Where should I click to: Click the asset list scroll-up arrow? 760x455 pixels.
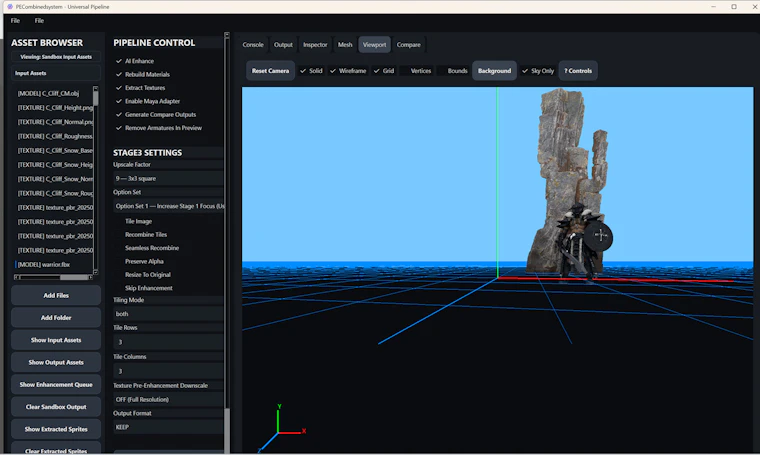pos(95,89)
